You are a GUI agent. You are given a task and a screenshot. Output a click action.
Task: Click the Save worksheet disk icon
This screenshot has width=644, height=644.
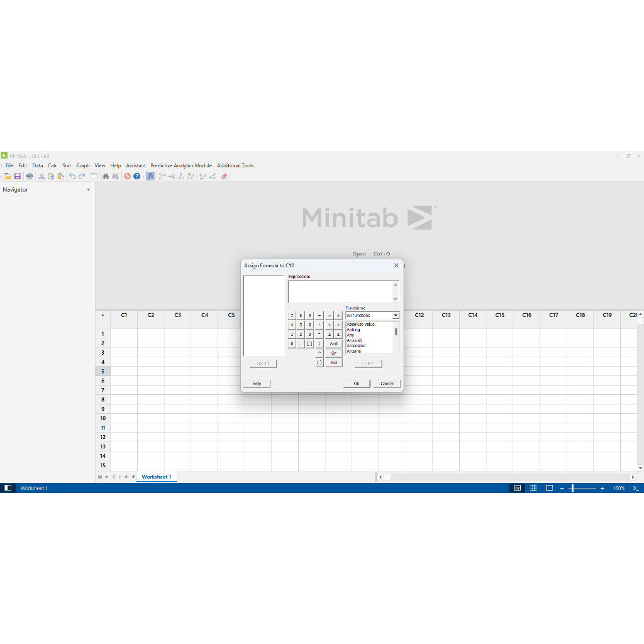(18, 177)
